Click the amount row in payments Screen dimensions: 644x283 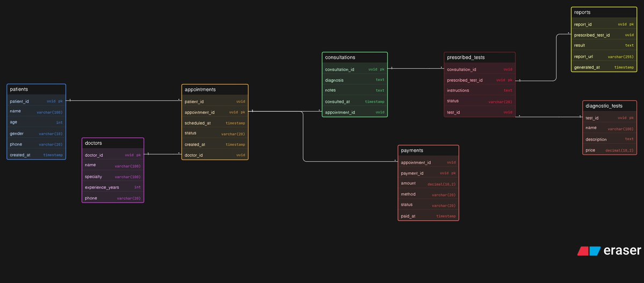429,184
